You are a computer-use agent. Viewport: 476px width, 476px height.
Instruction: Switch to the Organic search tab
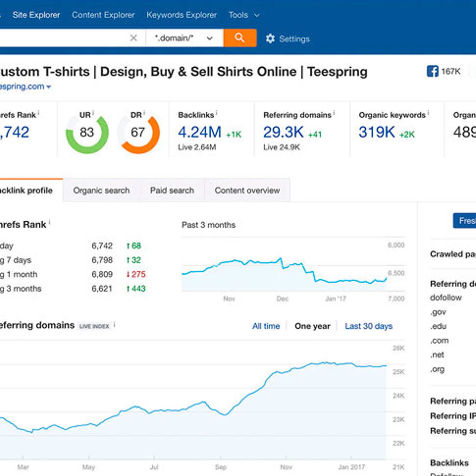click(101, 190)
